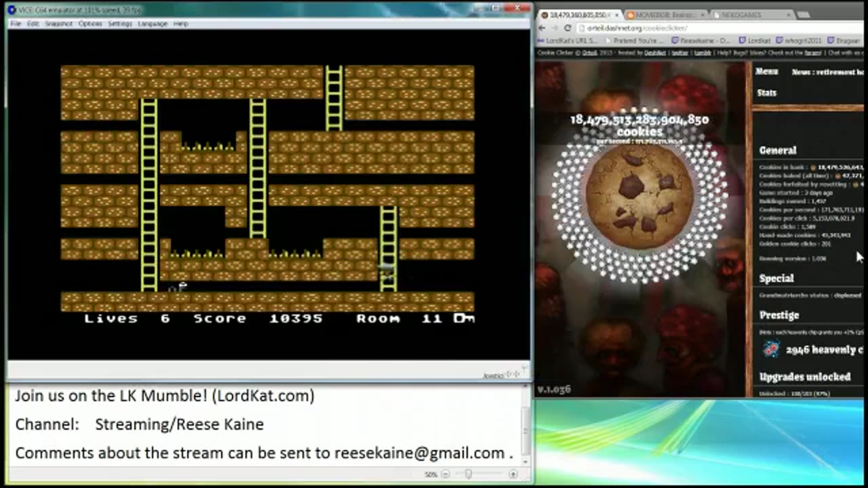Click the cookie count above the big cookie

(639, 125)
